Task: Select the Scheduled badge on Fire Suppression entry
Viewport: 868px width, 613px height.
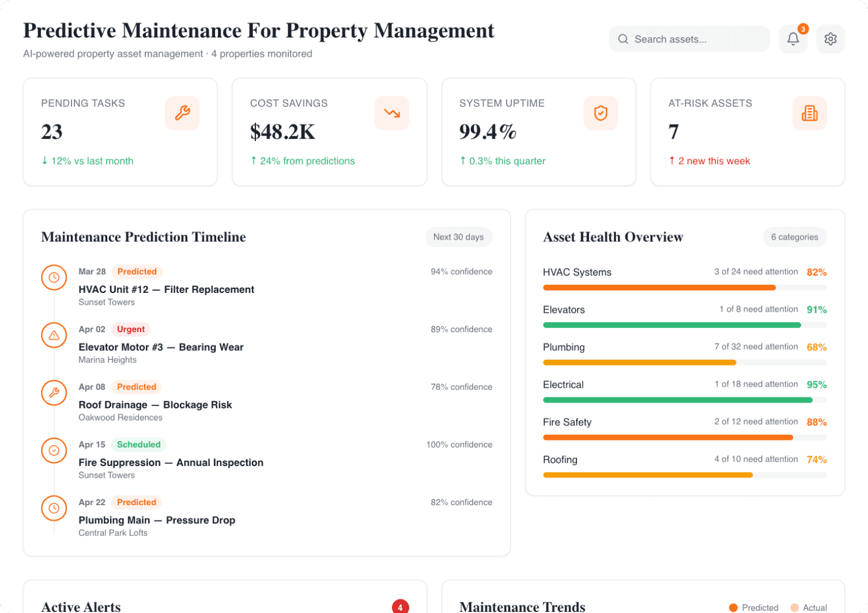Action: pos(139,444)
